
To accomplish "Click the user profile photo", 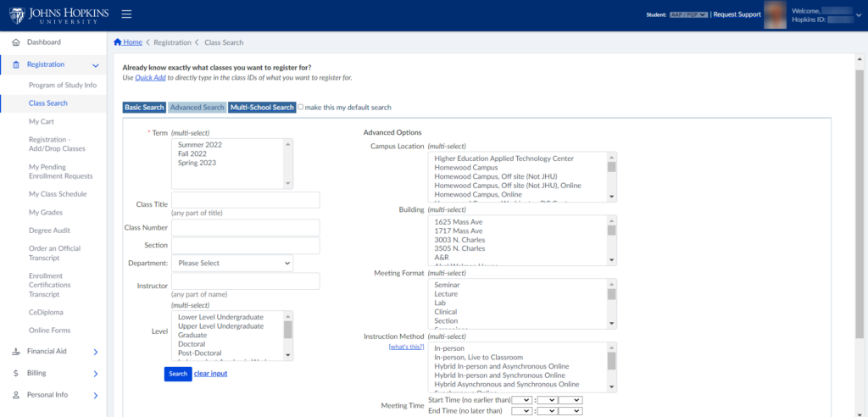I will click(775, 15).
